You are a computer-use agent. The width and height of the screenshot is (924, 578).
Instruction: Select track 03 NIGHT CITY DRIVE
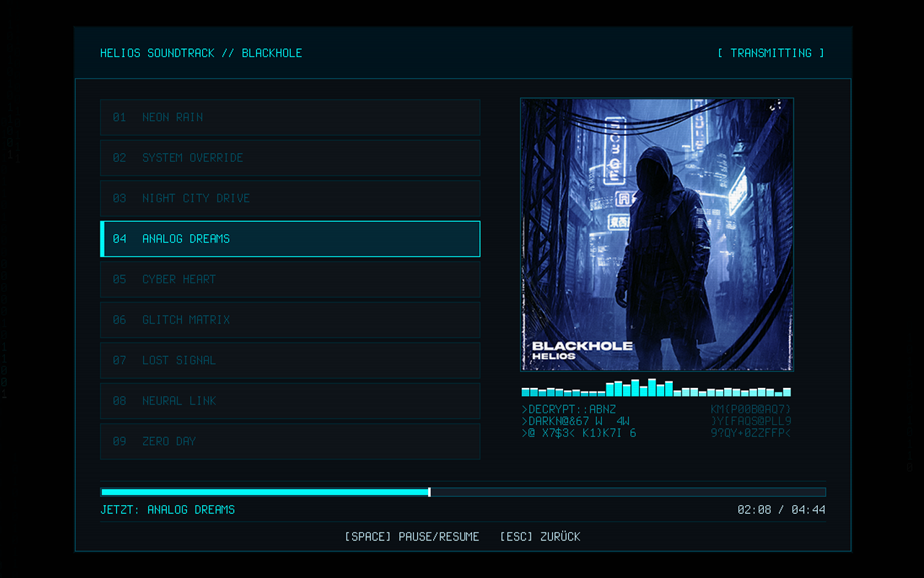pyautogui.click(x=289, y=198)
